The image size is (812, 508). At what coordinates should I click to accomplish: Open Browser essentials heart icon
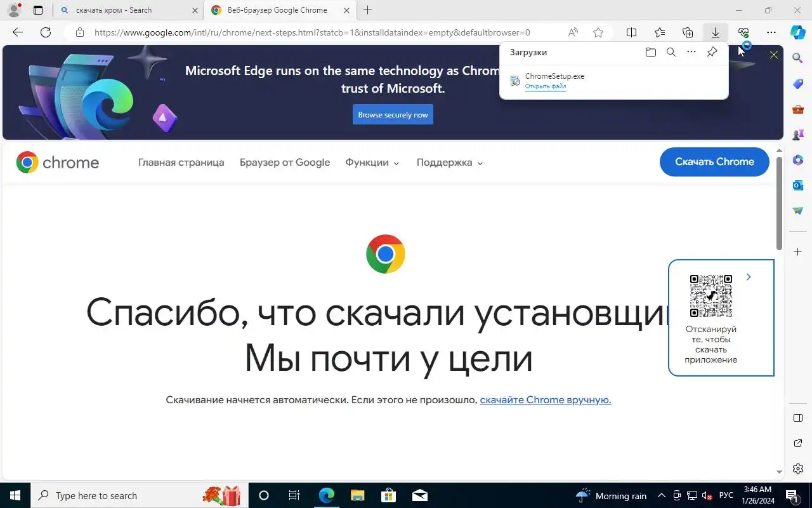(743, 32)
